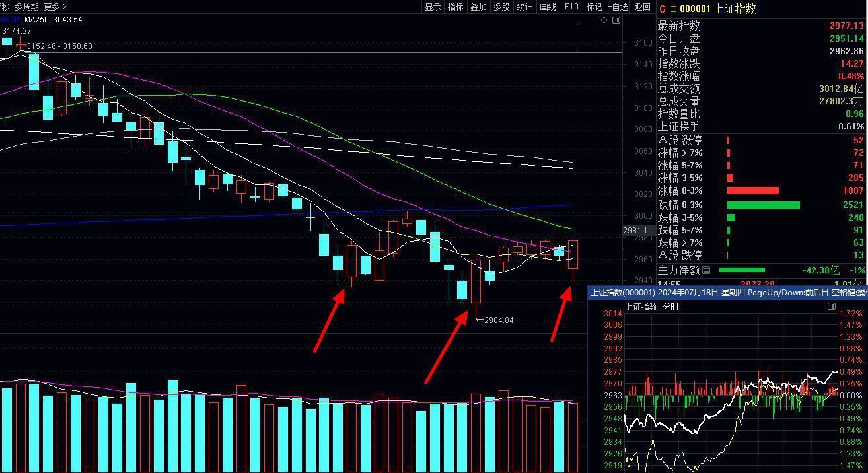The image size is (868, 473).
Task: Click the 返回 button
Action: click(642, 7)
